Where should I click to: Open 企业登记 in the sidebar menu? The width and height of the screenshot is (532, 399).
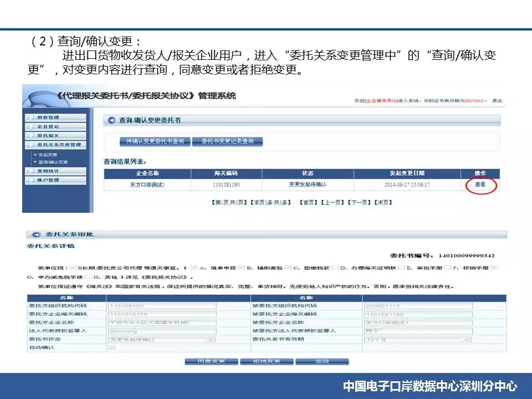coord(55,126)
